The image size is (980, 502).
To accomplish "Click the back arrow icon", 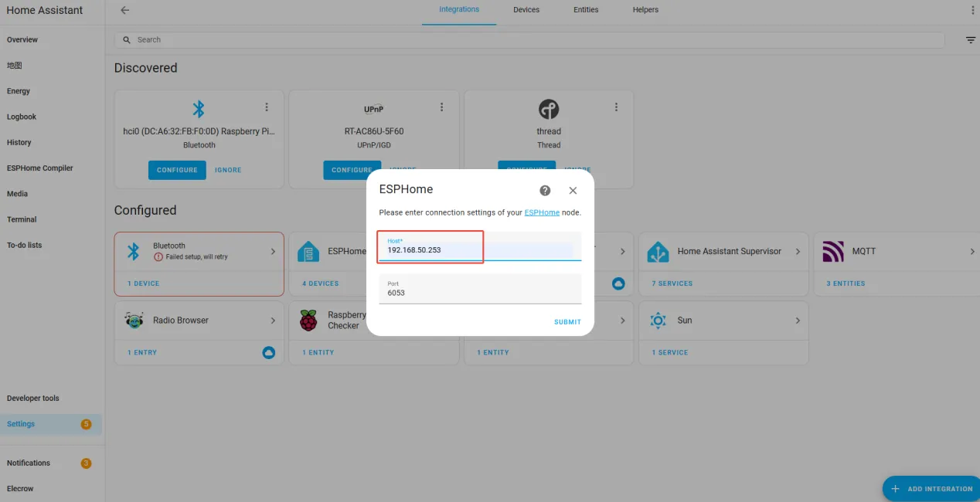I will (x=125, y=10).
